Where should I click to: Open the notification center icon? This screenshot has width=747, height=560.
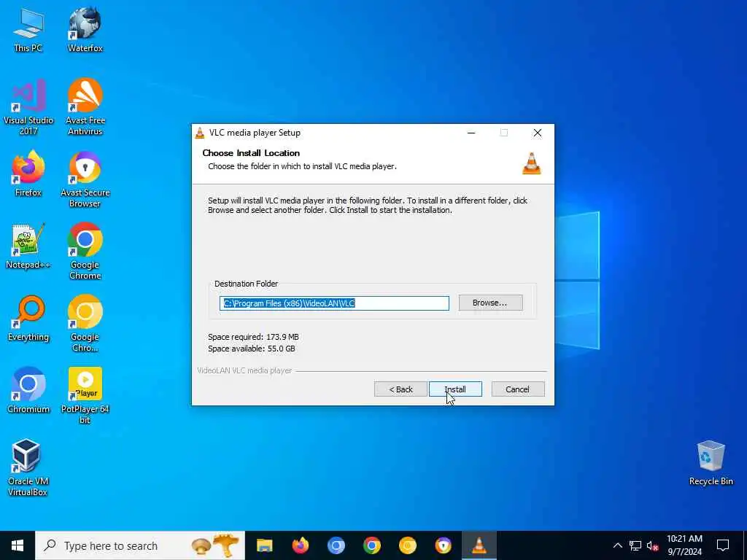click(x=723, y=545)
